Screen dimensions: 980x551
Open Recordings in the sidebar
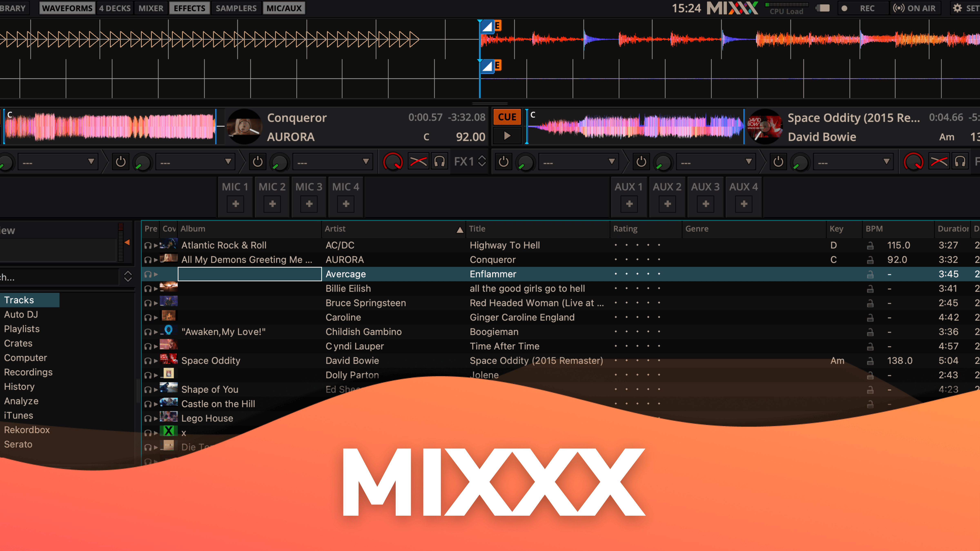[x=28, y=372]
